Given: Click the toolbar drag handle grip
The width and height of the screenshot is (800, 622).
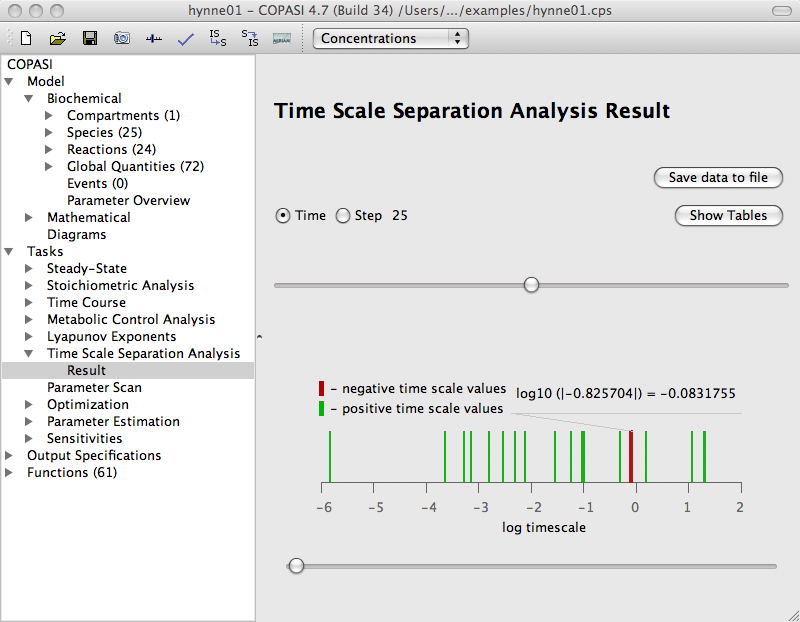Looking at the screenshot, I should (9, 38).
